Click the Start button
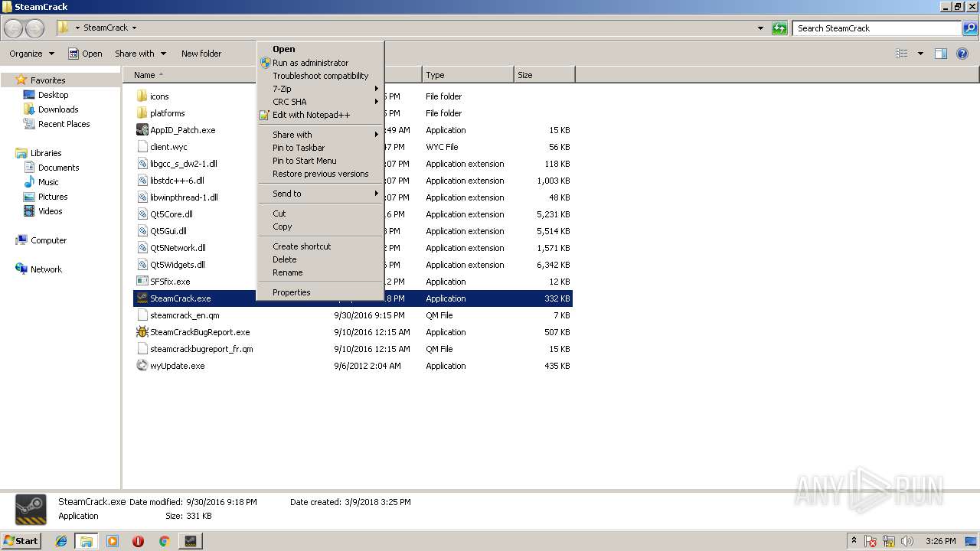Image resolution: width=980 pixels, height=551 pixels. 21,541
